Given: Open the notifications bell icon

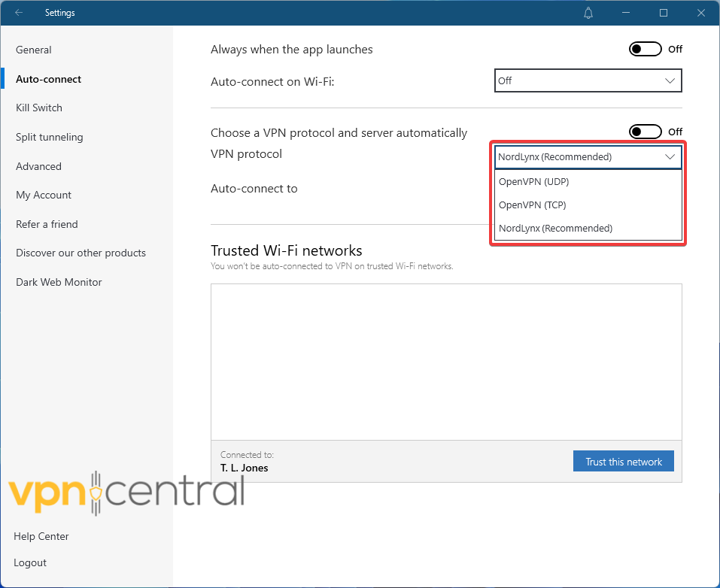Looking at the screenshot, I should (x=588, y=13).
